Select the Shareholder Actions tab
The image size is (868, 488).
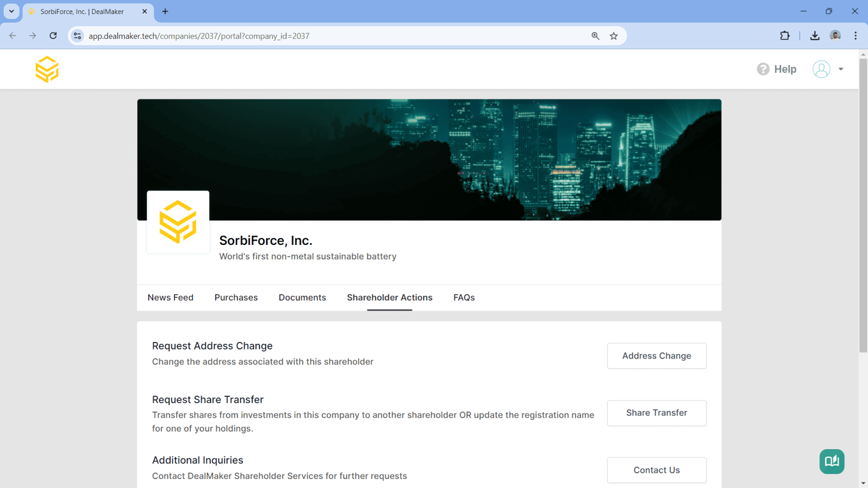pos(389,297)
